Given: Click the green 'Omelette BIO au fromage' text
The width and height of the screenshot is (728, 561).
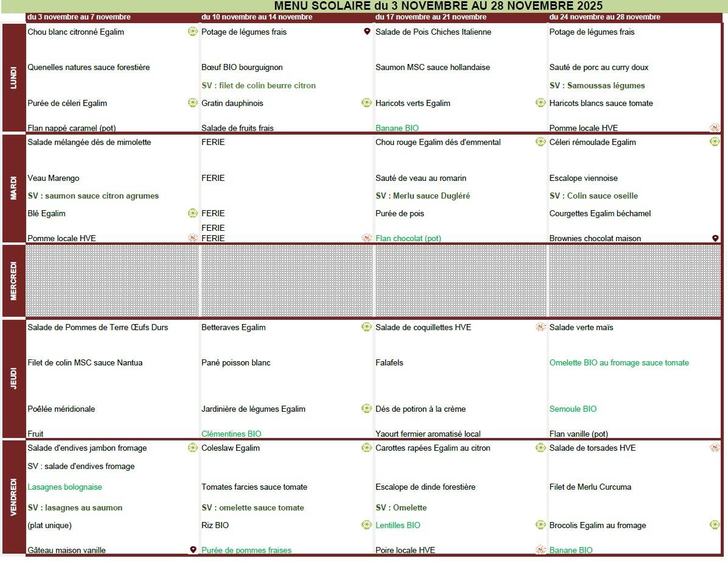Looking at the screenshot, I should tap(619, 362).
